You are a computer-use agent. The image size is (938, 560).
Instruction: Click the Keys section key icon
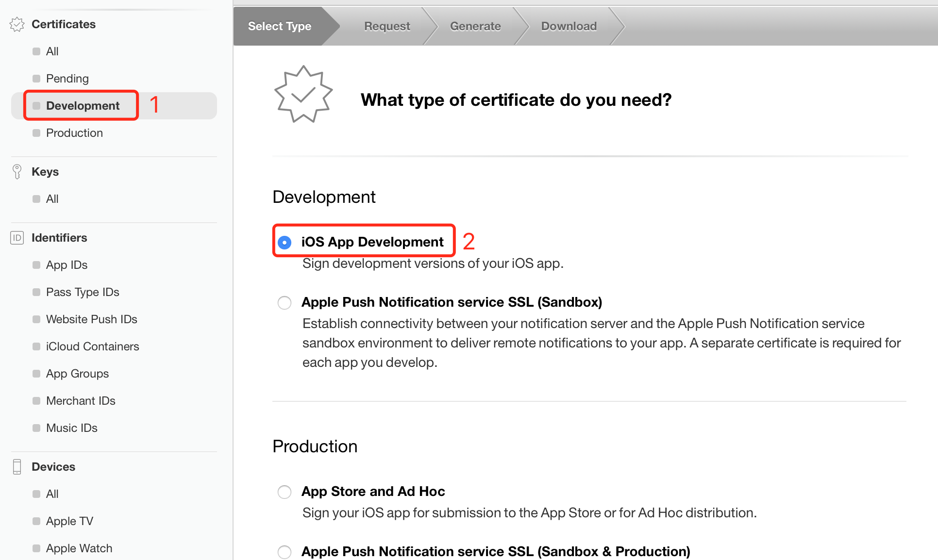17,172
